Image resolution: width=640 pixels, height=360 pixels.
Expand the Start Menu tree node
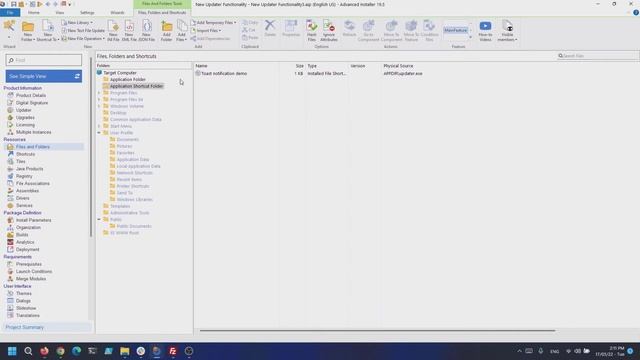[x=99, y=126]
